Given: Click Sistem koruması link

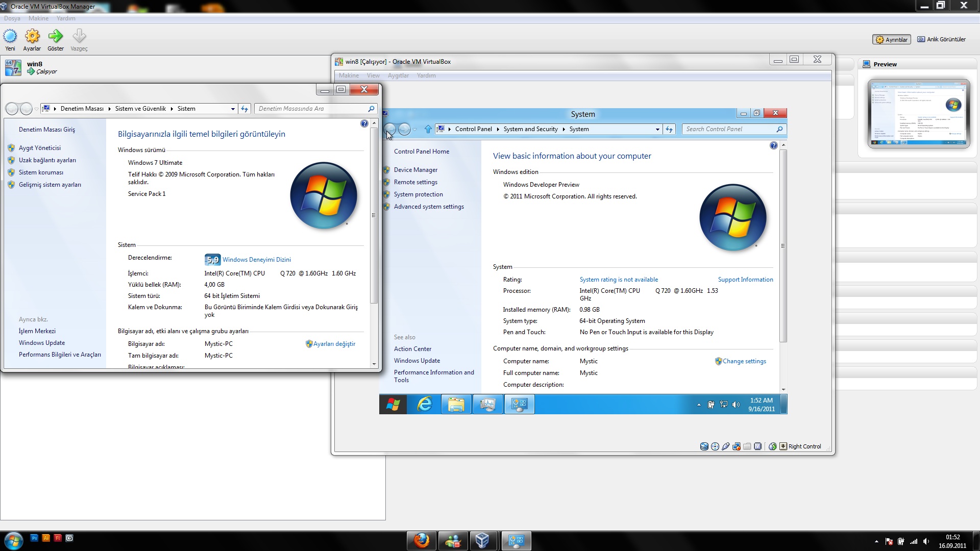Looking at the screenshot, I should [41, 172].
